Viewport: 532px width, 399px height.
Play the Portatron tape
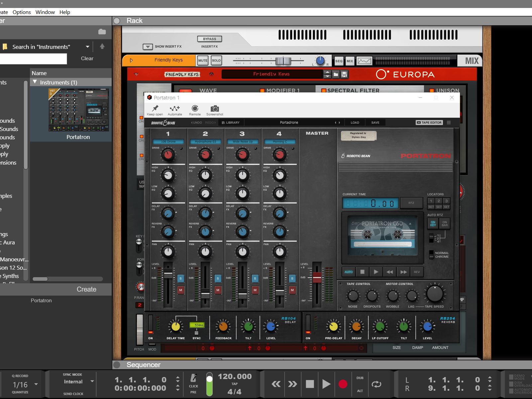376,272
